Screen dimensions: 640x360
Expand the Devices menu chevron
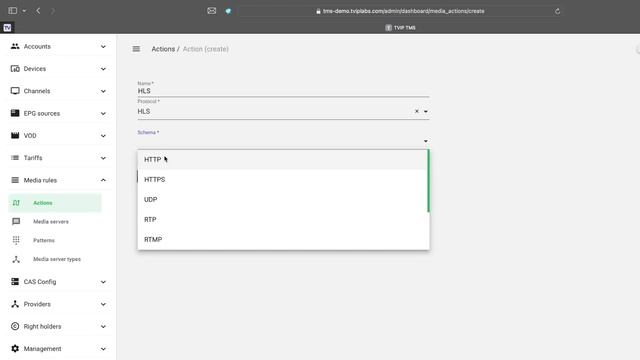pyautogui.click(x=103, y=69)
